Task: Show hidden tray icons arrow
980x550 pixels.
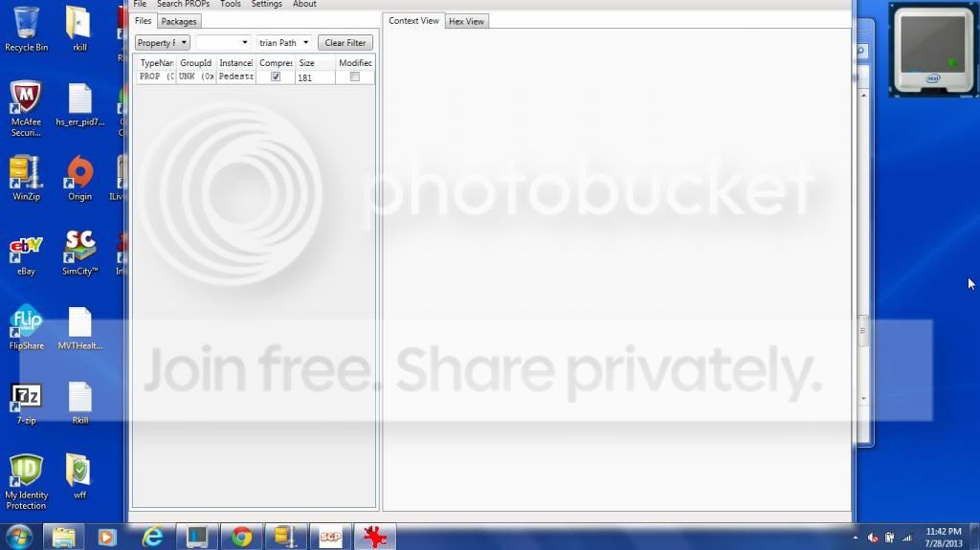Action: (855, 539)
